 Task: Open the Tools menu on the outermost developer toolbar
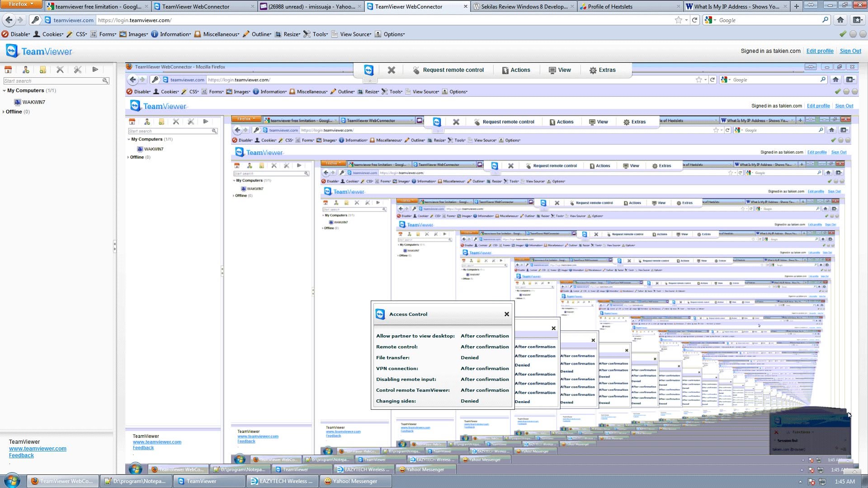316,34
